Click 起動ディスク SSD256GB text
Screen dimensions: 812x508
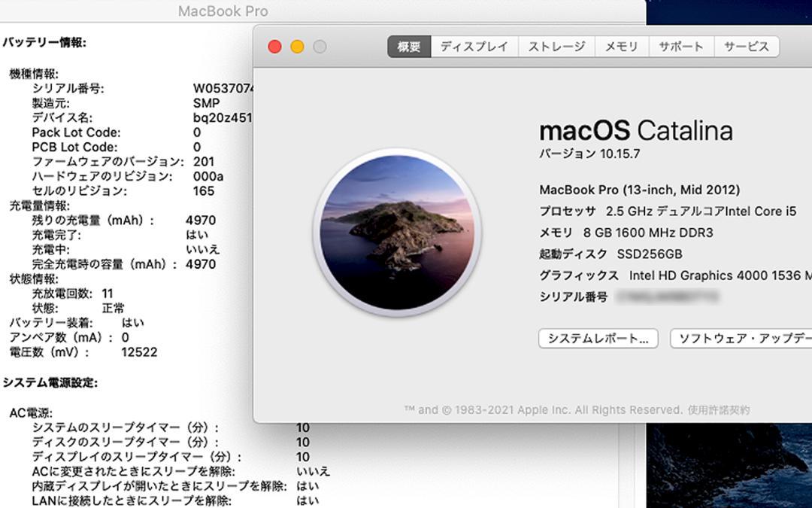611,254
